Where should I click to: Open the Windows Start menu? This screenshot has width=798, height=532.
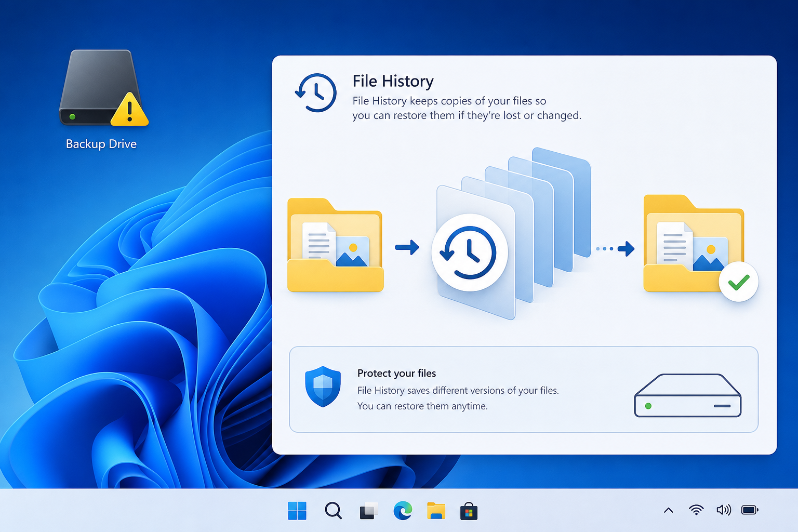[297, 511]
